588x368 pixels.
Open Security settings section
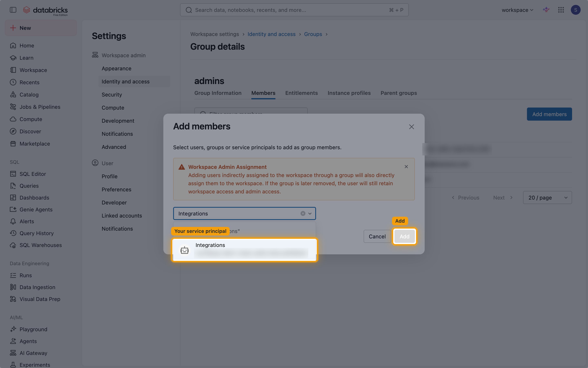[x=112, y=95]
